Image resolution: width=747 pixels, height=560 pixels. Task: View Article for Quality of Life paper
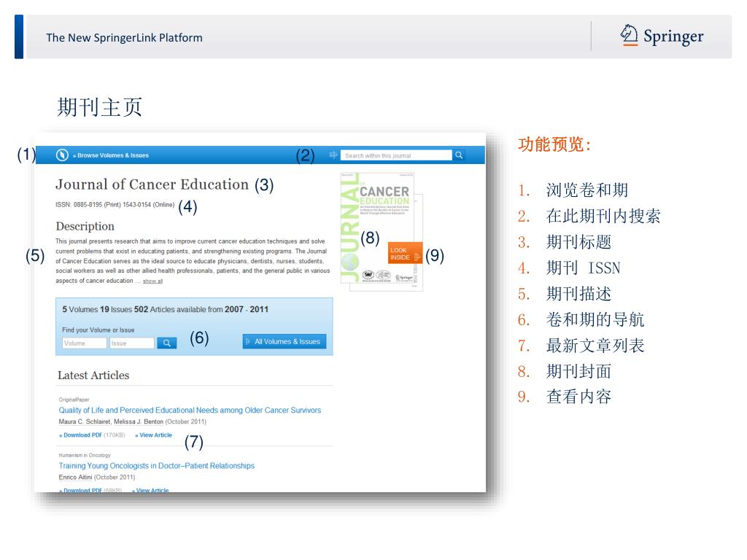click(153, 435)
